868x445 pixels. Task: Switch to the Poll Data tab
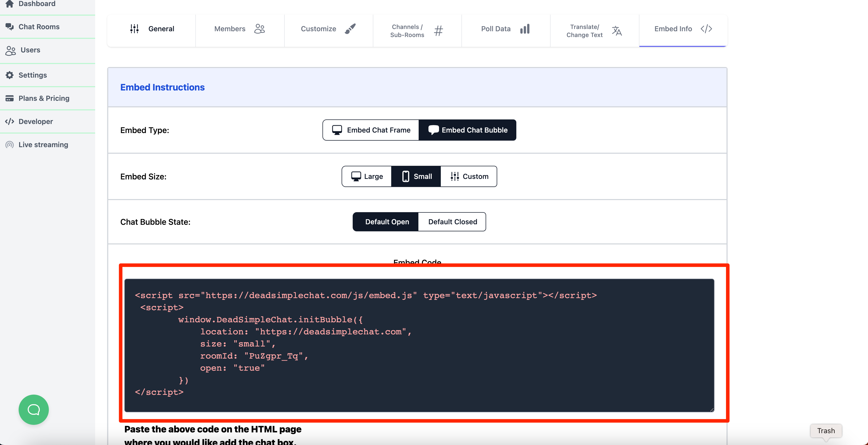pos(506,30)
